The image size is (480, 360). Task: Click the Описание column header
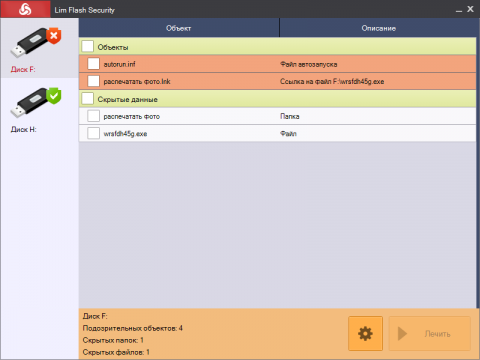click(x=378, y=28)
